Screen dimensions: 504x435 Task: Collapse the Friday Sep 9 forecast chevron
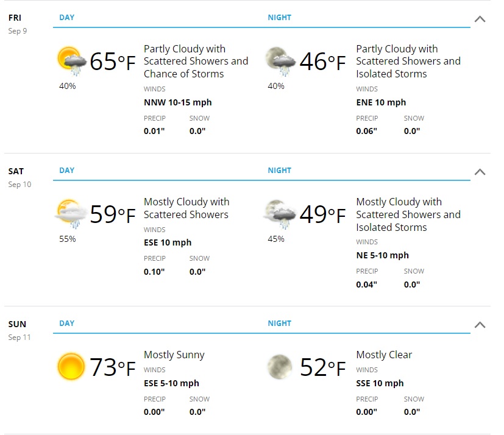click(480, 19)
